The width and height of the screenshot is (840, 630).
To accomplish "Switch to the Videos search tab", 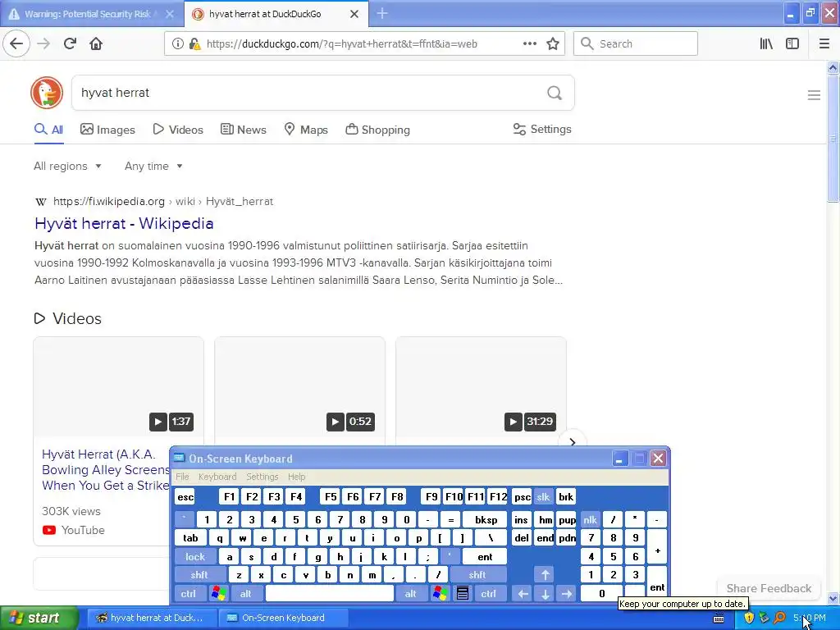I will [x=178, y=130].
